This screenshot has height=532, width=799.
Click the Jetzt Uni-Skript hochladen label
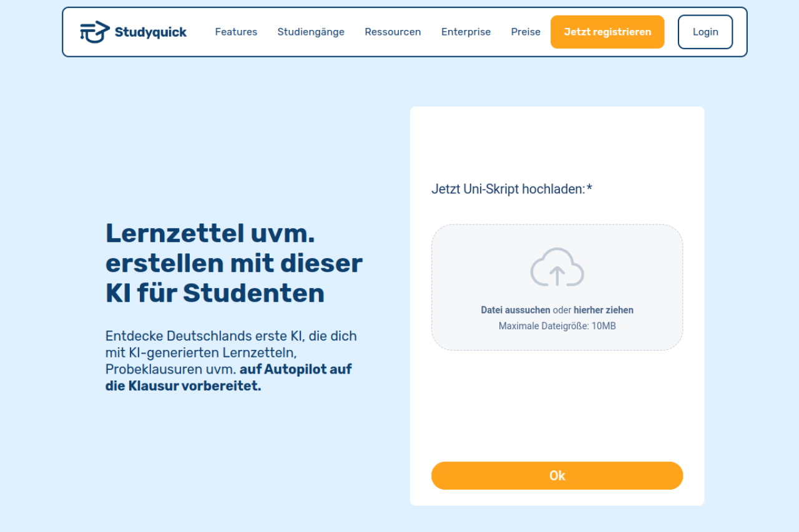512,189
